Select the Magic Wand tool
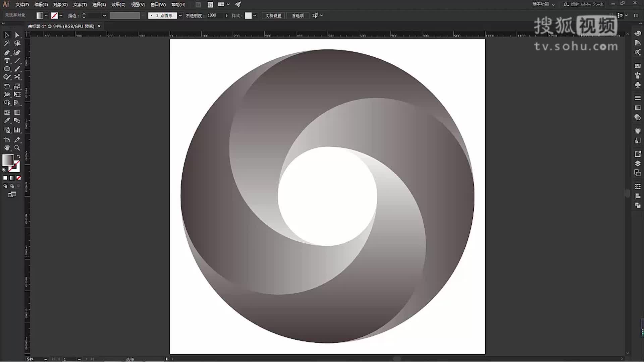Image resolution: width=644 pixels, height=362 pixels. (x=7, y=43)
